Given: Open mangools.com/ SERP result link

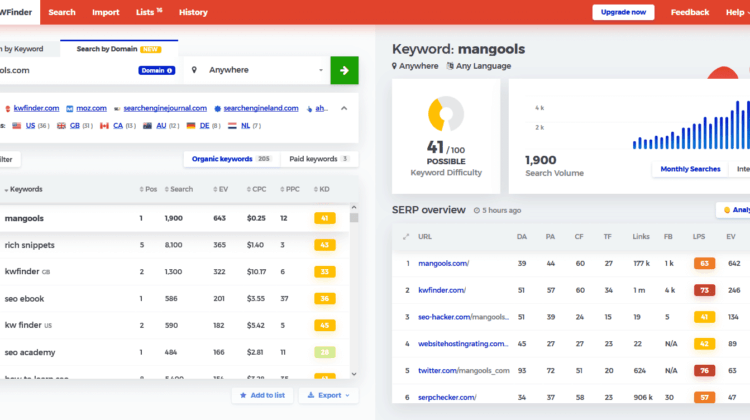Looking at the screenshot, I should (443, 264).
